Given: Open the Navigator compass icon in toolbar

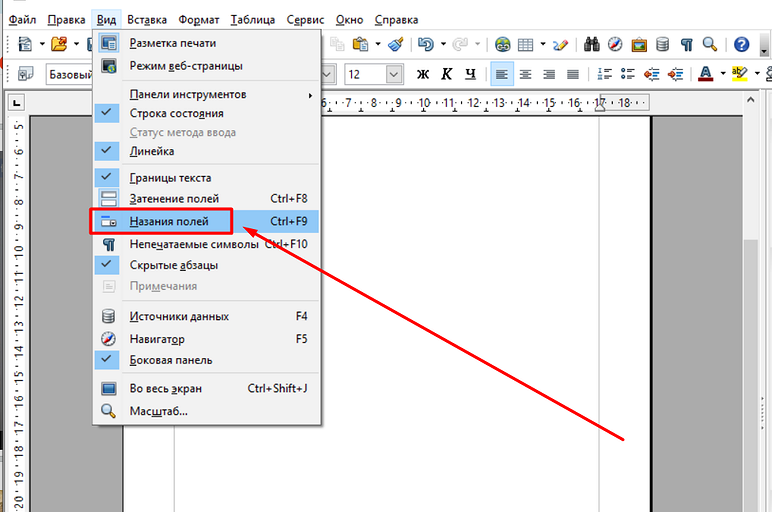Looking at the screenshot, I should (x=615, y=44).
